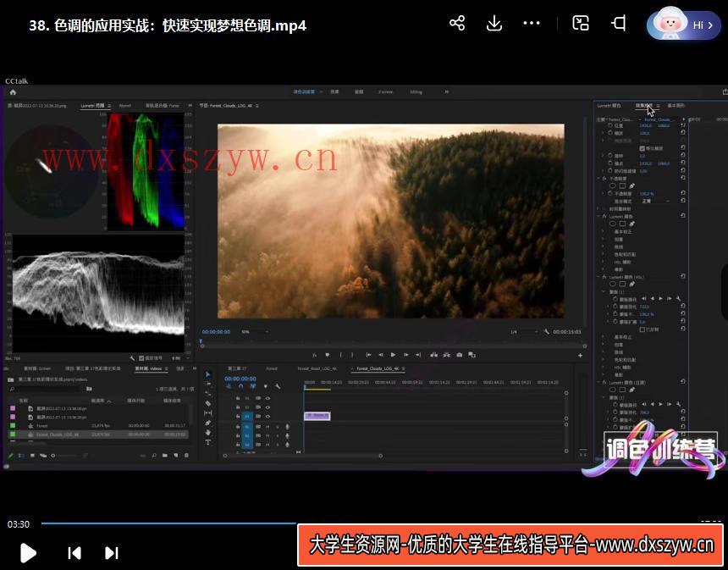Click the Extract button in program monitor

tap(446, 355)
